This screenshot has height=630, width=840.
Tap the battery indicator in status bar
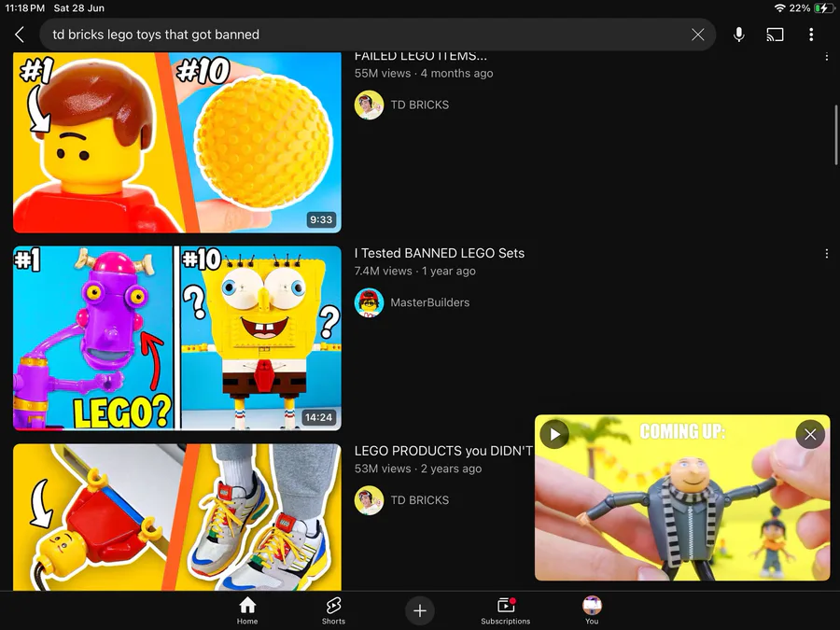coord(823,8)
